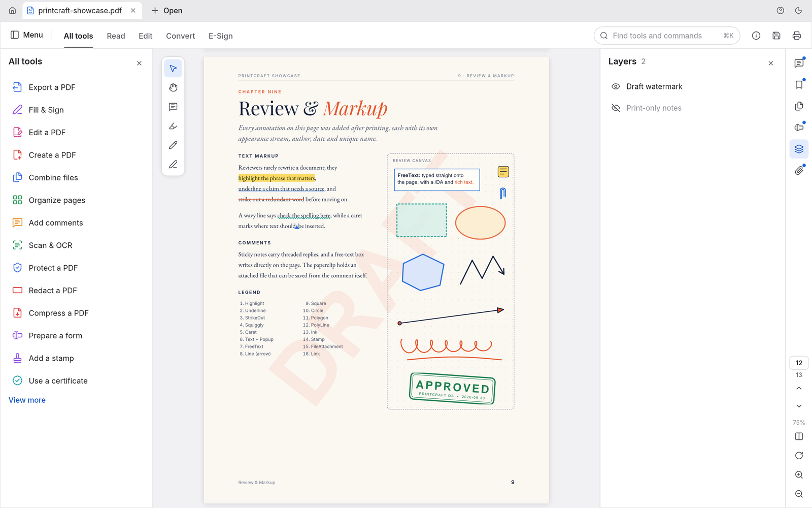Activate the hand pan tool
This screenshot has height=508, width=812.
[173, 88]
